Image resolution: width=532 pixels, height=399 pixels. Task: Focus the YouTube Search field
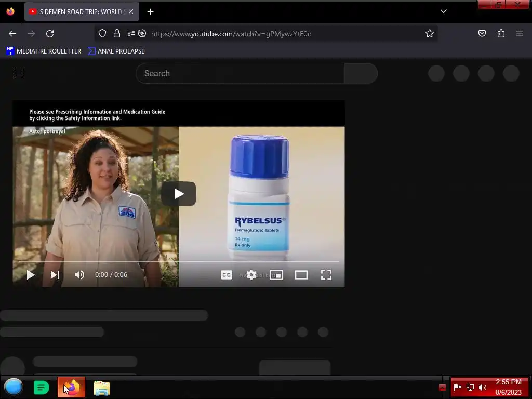[240, 73]
